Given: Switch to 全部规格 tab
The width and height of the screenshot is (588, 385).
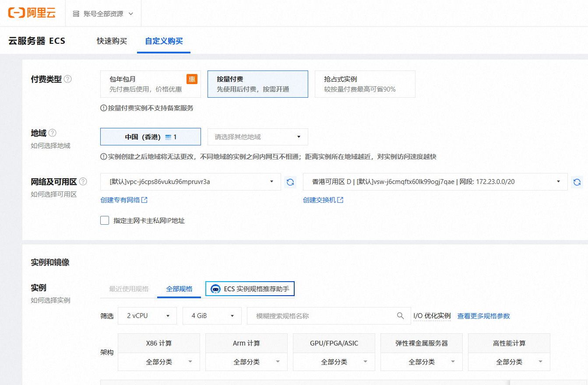Looking at the screenshot, I should coord(179,289).
